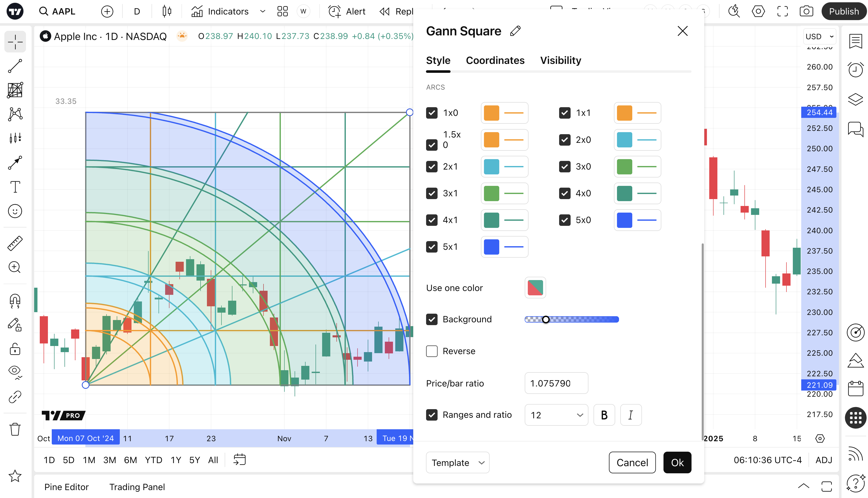
Task: Click the Cancel button
Action: tap(632, 462)
